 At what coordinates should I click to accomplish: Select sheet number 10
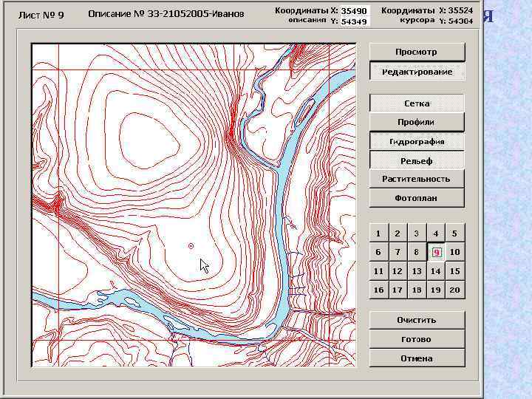click(455, 252)
